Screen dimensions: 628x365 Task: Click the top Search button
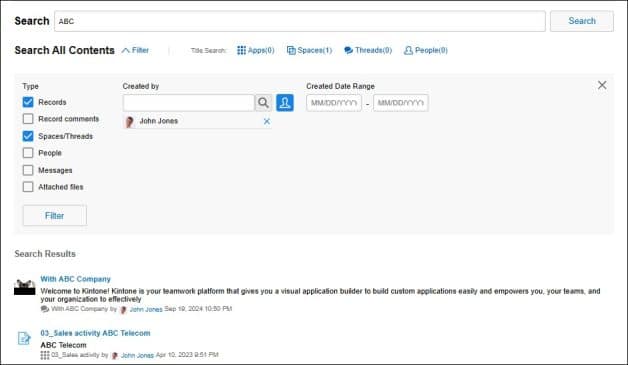click(582, 21)
